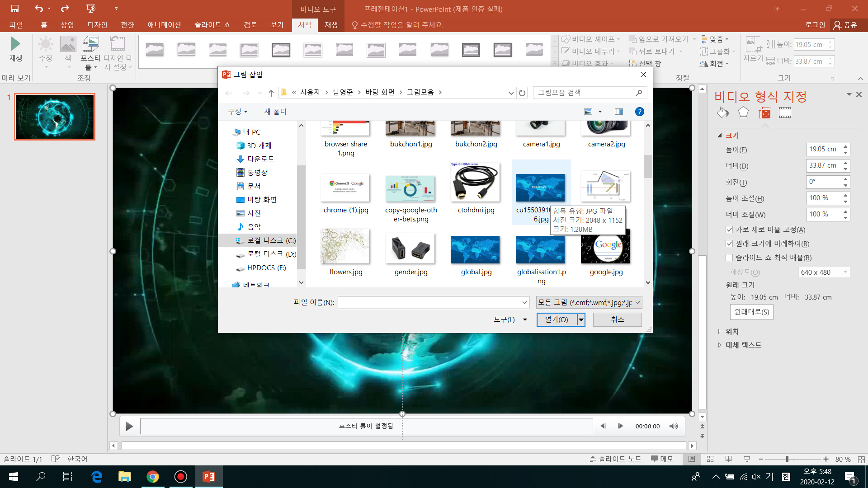Toggle the preview pane icon in dialog
The height and width of the screenshot is (488, 868).
[618, 112]
